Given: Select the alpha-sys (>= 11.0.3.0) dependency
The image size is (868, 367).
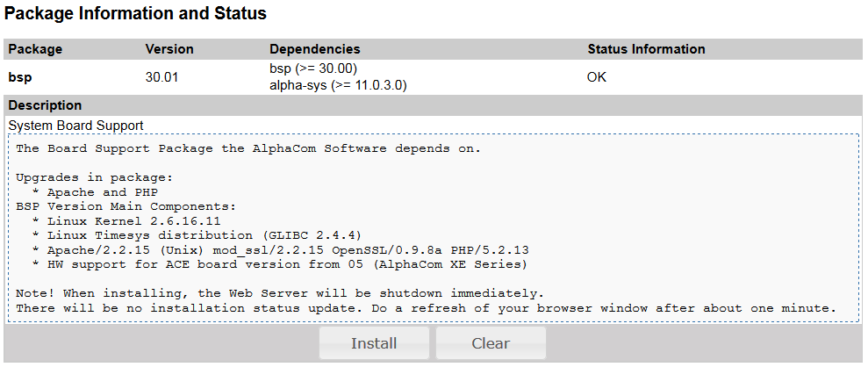Looking at the screenshot, I should pyautogui.click(x=338, y=86).
